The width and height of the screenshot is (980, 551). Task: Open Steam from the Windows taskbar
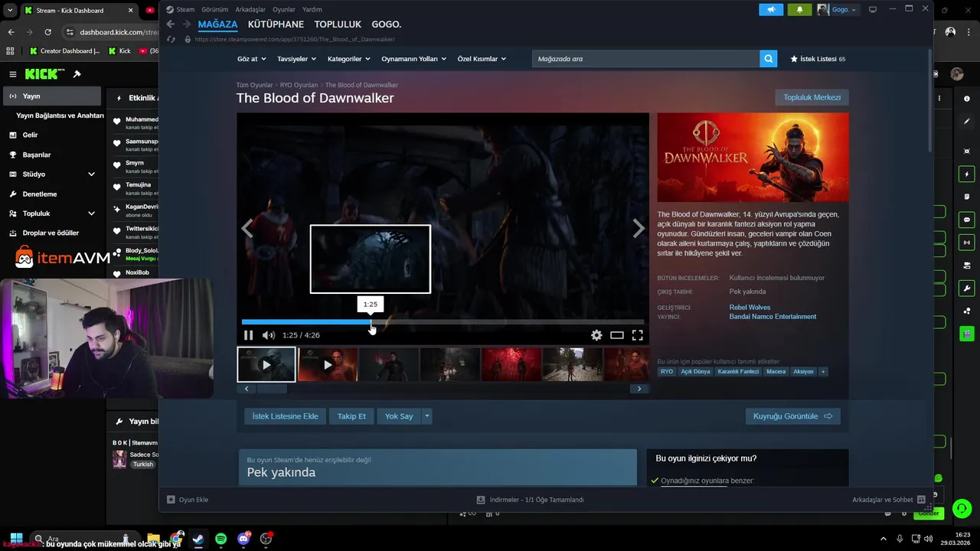pyautogui.click(x=198, y=539)
